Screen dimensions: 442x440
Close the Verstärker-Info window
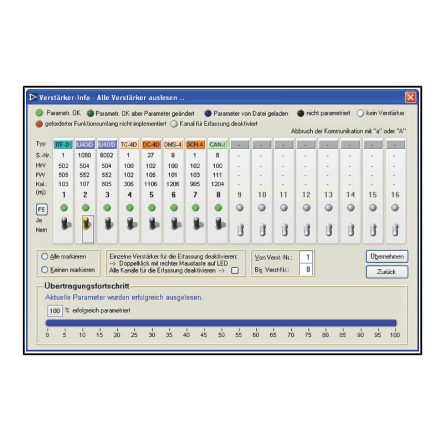[410, 97]
